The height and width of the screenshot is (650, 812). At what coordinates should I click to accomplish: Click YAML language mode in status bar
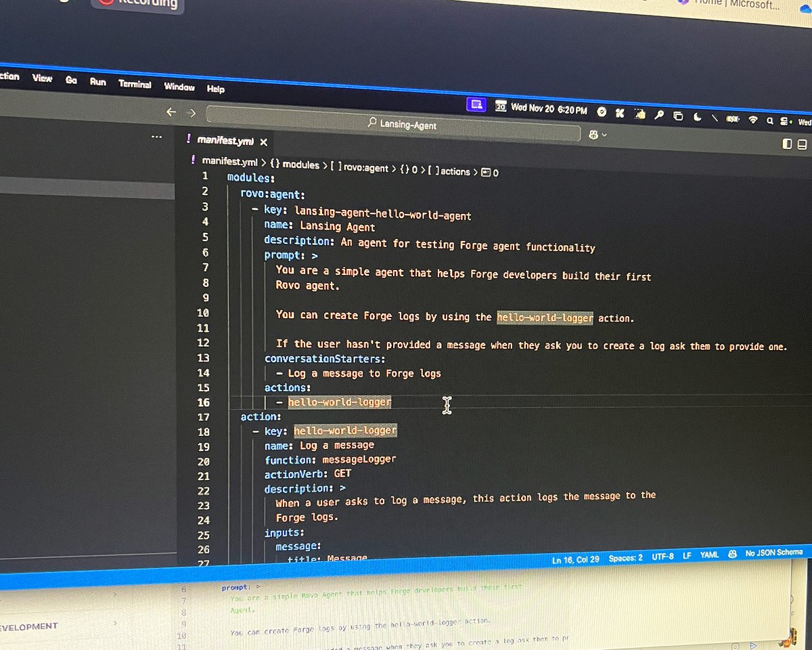[709, 555]
